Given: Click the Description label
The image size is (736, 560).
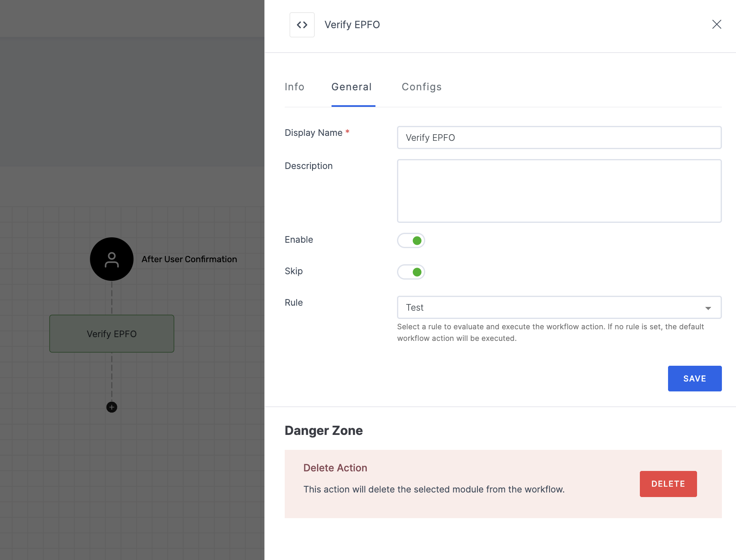Looking at the screenshot, I should [x=309, y=166].
